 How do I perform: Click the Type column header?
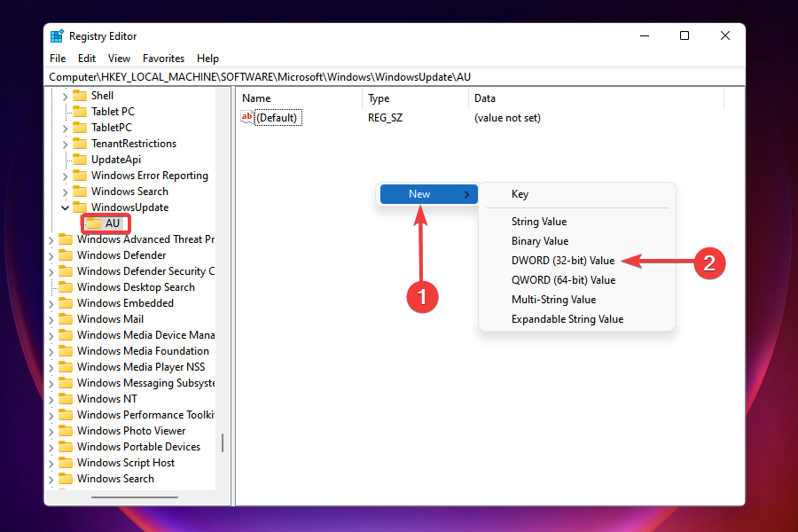coord(415,98)
